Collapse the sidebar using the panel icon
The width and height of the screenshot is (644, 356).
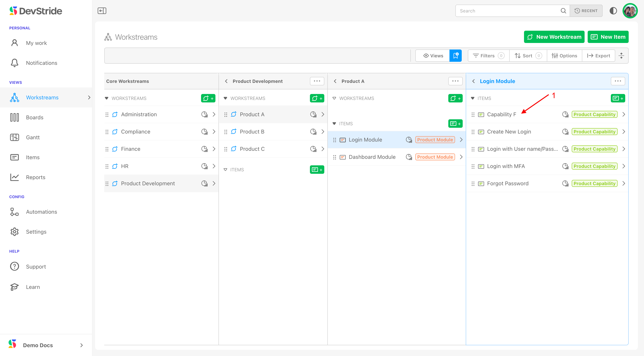pos(102,11)
